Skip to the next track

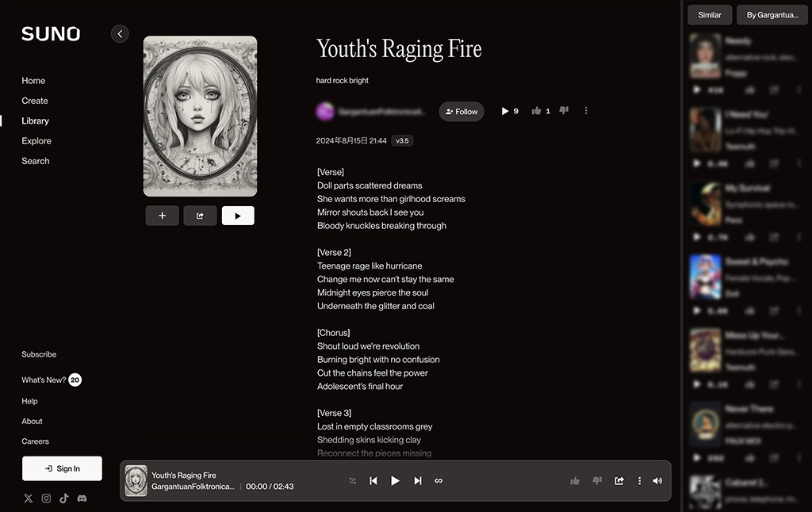[417, 481]
